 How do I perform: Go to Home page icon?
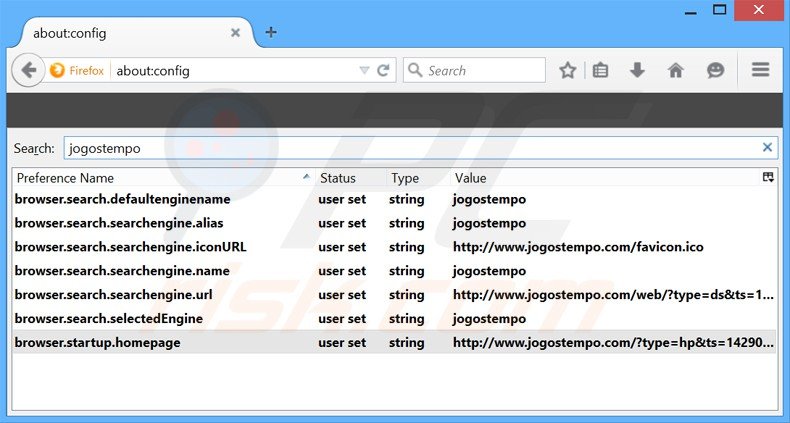click(x=676, y=70)
